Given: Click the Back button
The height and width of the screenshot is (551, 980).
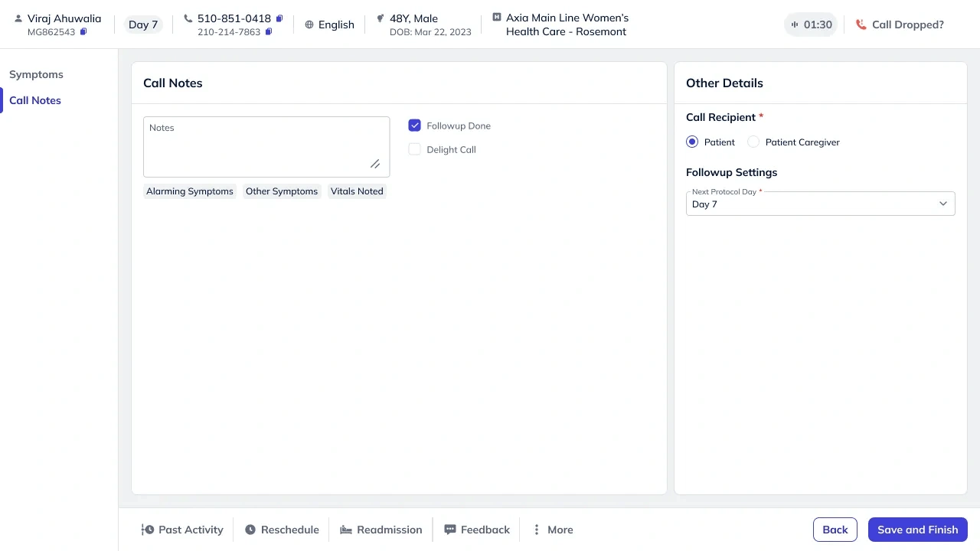Looking at the screenshot, I should click(835, 530).
